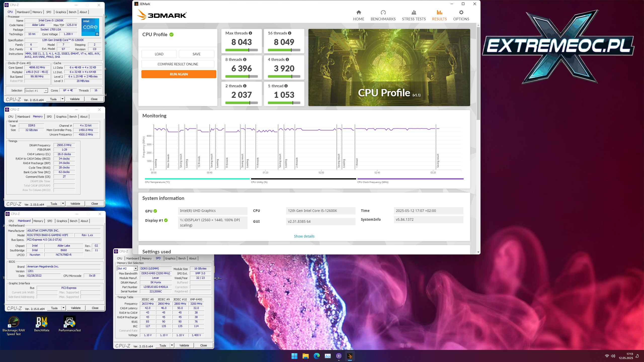Image resolution: width=644 pixels, height=362 pixels.
Task: Open the Slot #2 memory slot dropdown
Action: pyautogui.click(x=127, y=268)
